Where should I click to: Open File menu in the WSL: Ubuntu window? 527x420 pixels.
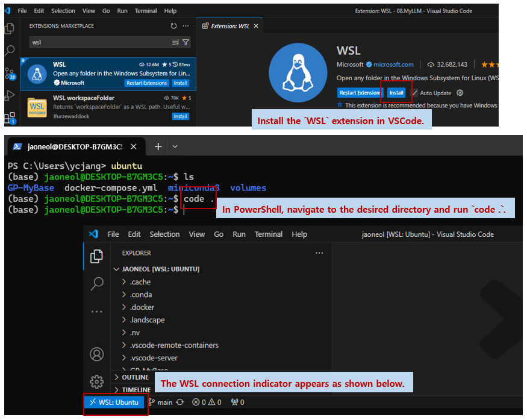point(113,234)
